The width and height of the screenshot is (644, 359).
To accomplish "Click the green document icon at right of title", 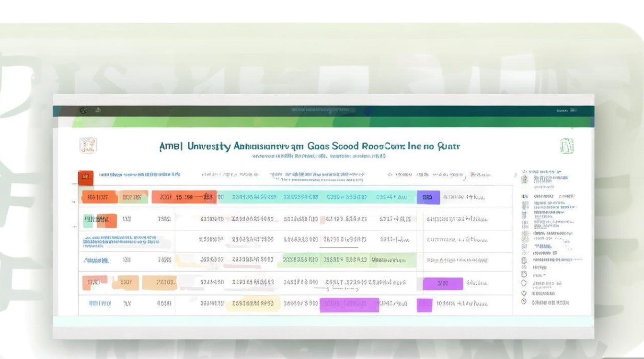I will [567, 146].
